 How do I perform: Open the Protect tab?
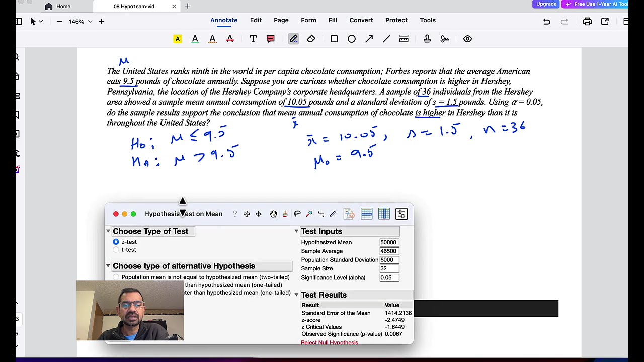point(396,20)
